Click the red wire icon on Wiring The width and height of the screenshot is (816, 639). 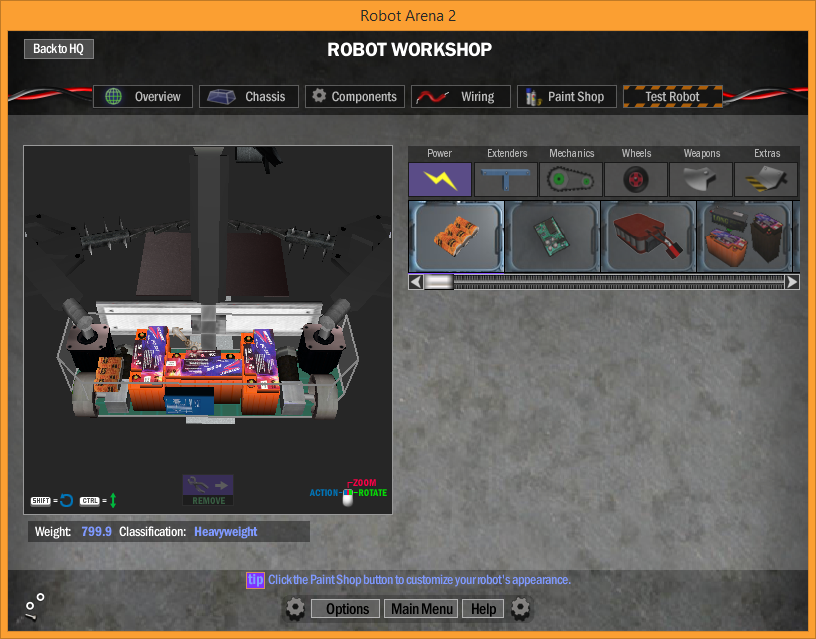(x=432, y=97)
